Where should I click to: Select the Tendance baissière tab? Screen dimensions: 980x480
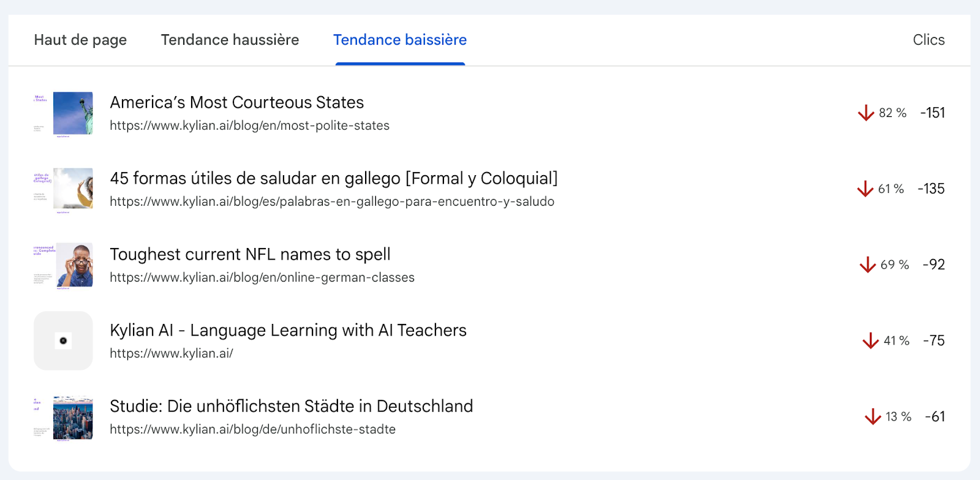(x=400, y=40)
